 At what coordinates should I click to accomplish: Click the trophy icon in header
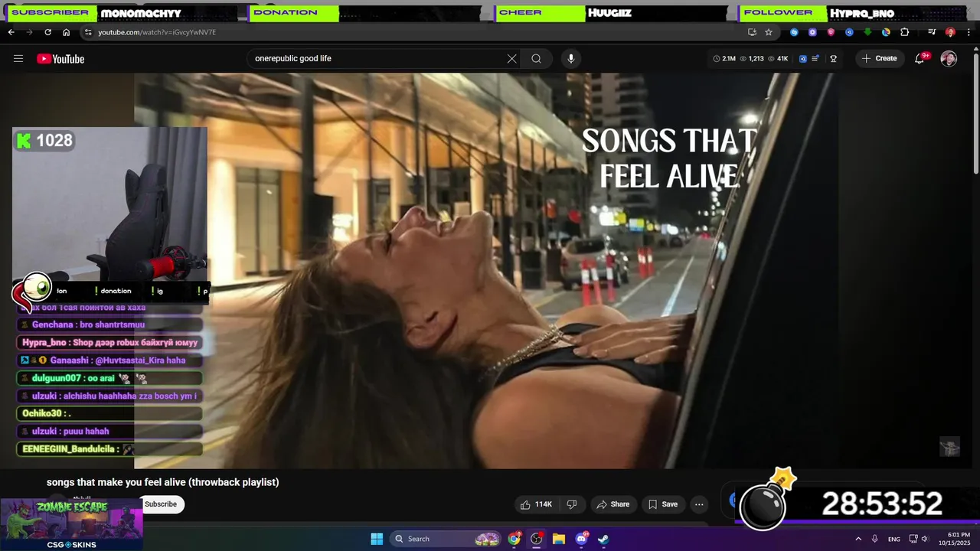coord(833,59)
